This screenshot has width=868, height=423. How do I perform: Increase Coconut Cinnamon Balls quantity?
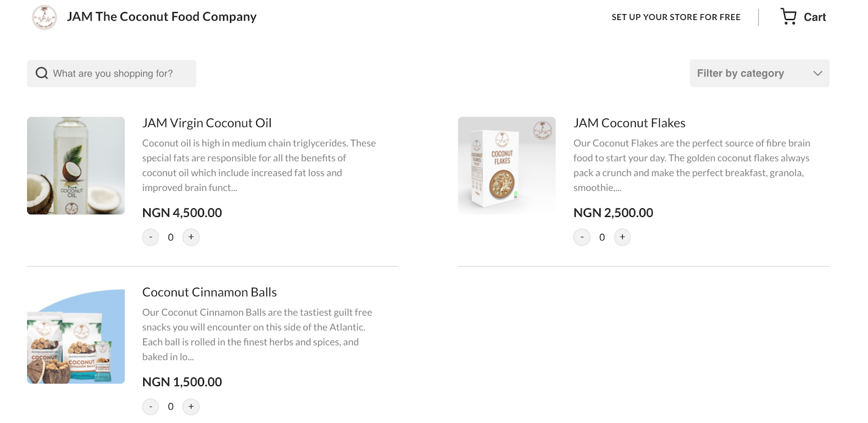[191, 407]
